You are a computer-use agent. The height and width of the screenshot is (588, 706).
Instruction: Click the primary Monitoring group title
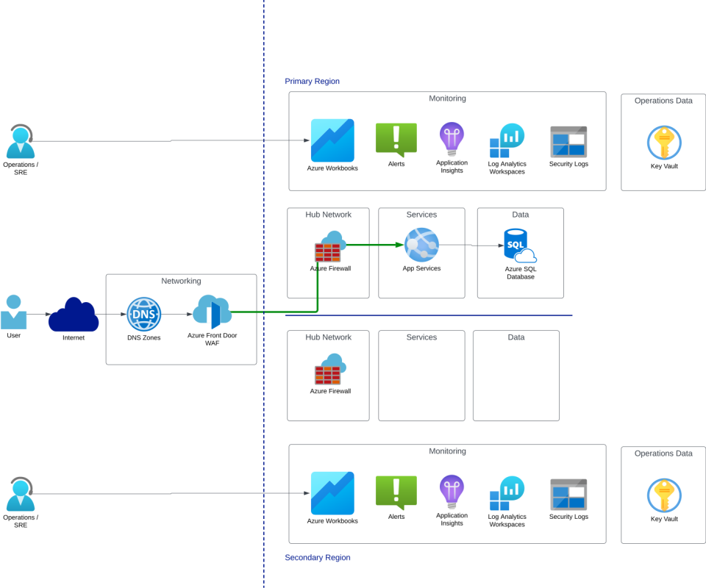click(x=447, y=98)
